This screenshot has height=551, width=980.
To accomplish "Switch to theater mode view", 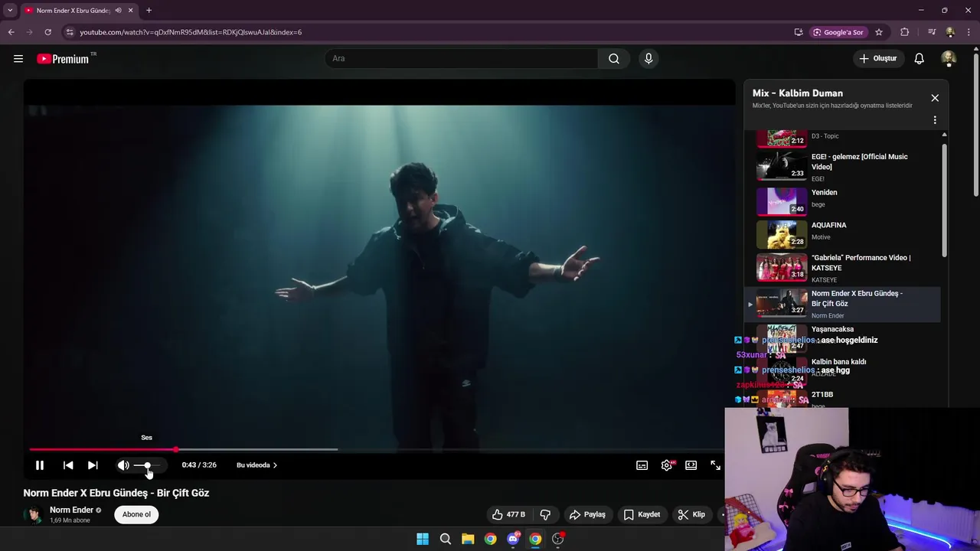I will pyautogui.click(x=691, y=465).
